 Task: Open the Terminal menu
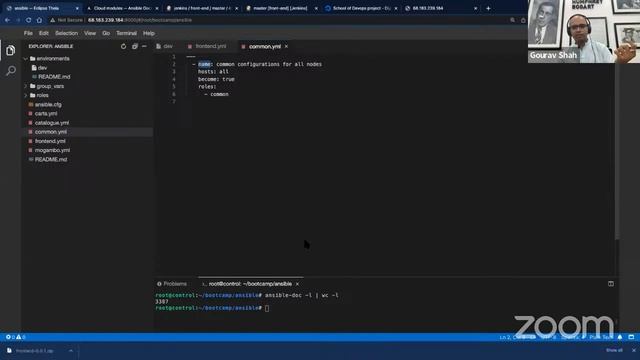point(127,33)
